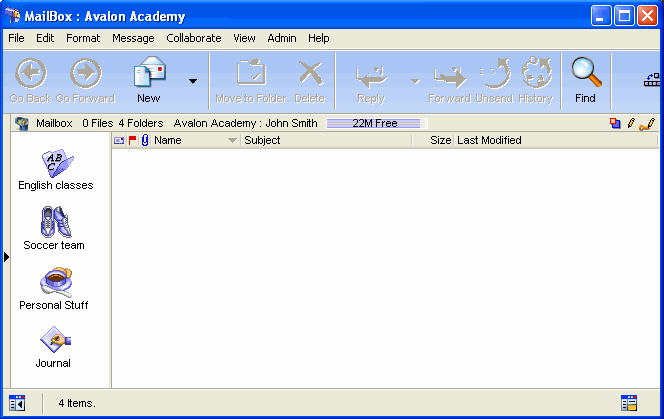Click the 22M Free storage bar
The width and height of the screenshot is (664, 419).
376,124
